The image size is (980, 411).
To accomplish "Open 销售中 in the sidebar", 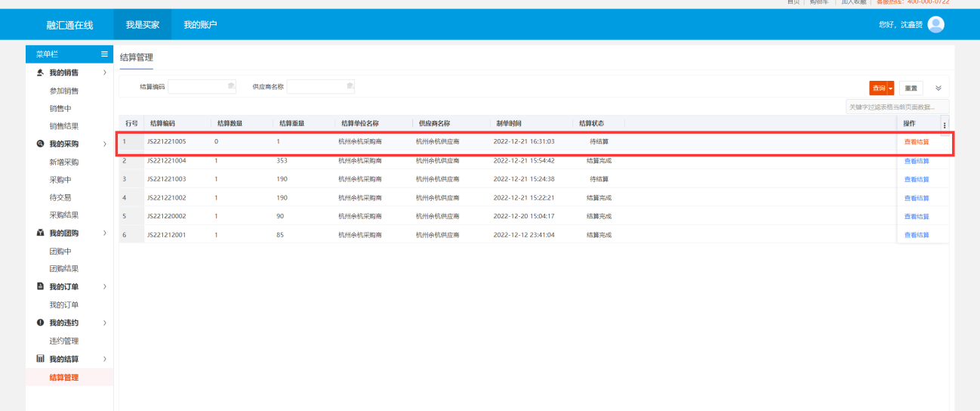I will [x=60, y=109].
